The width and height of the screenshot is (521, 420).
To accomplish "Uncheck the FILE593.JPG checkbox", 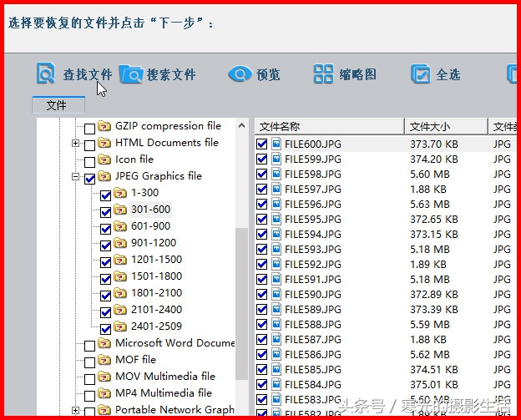I will (262, 249).
